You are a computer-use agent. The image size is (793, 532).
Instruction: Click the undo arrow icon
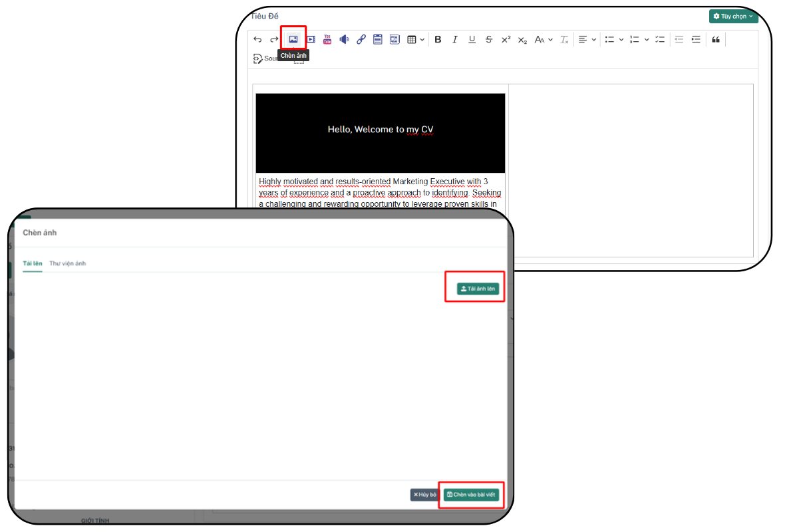tap(258, 39)
